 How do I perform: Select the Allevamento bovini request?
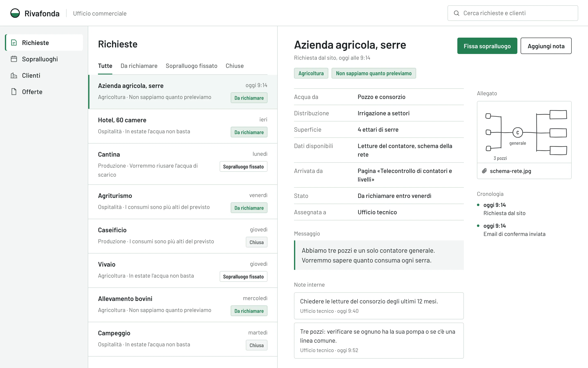[183, 305]
